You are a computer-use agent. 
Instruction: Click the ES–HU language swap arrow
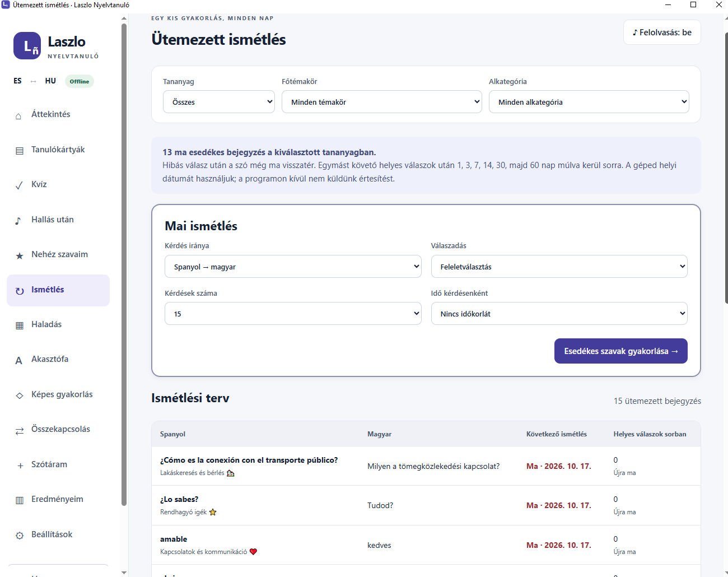pyautogui.click(x=33, y=81)
